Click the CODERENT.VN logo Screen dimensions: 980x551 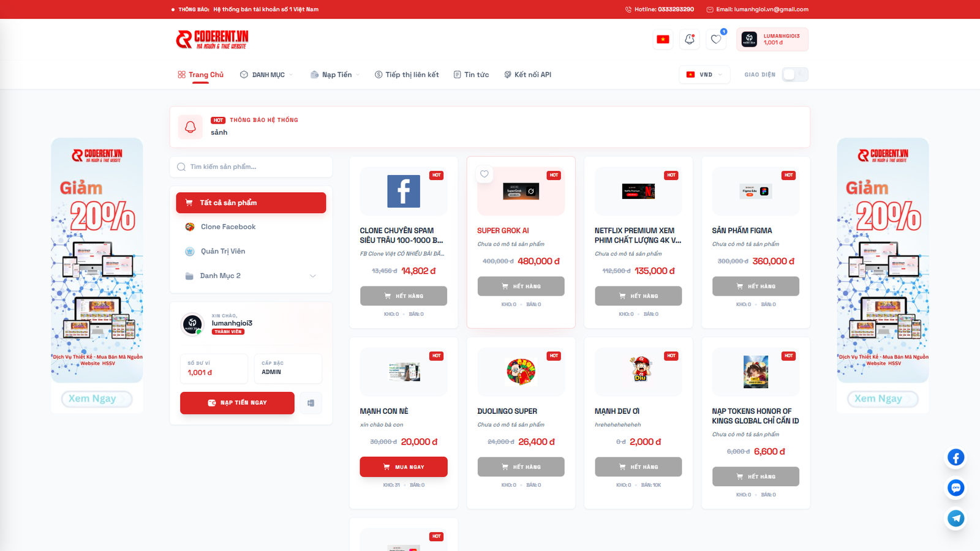point(211,39)
